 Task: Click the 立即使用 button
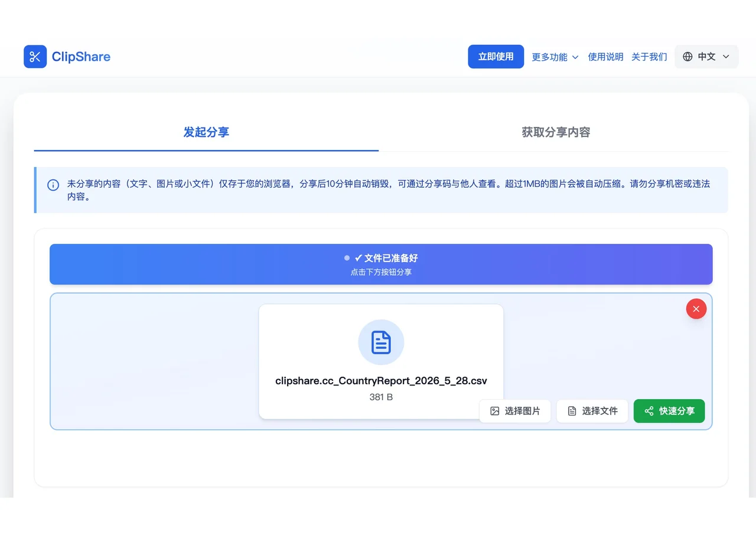[x=496, y=57]
